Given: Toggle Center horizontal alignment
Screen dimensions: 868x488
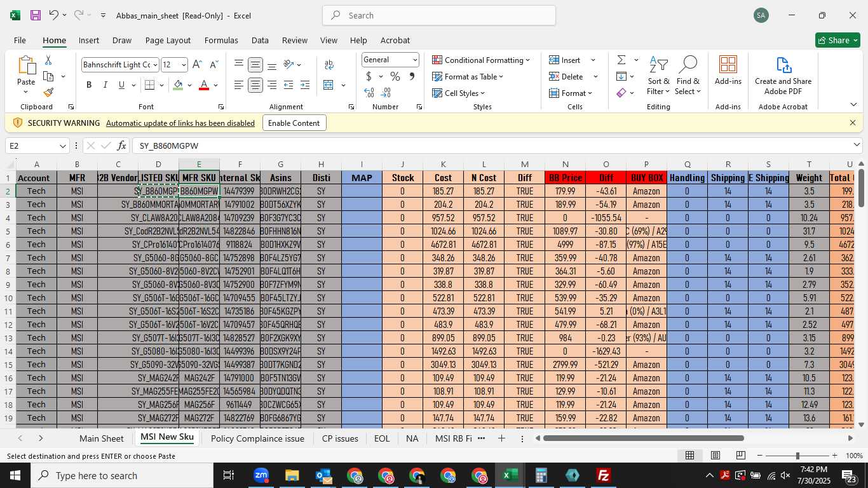Looking at the screenshot, I should tap(255, 85).
